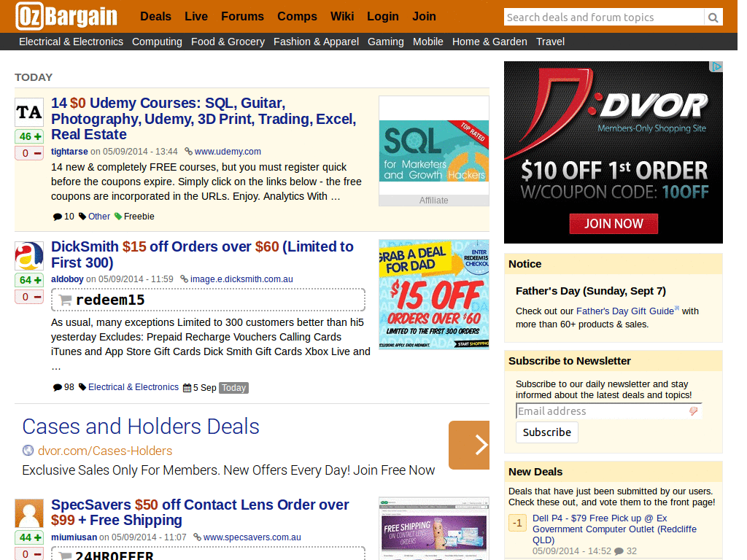Click the OzBargain logo
747x560 pixels.
(x=66, y=16)
